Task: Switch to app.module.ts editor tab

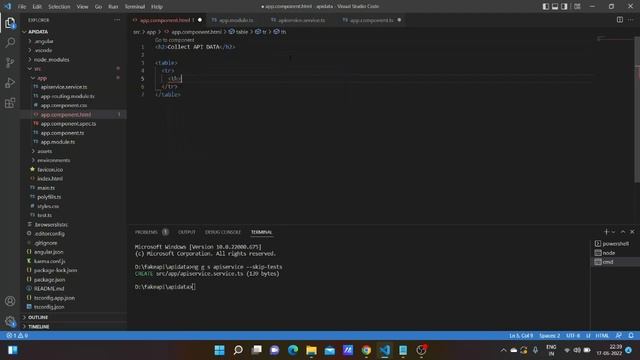Action: pyautogui.click(x=236, y=20)
